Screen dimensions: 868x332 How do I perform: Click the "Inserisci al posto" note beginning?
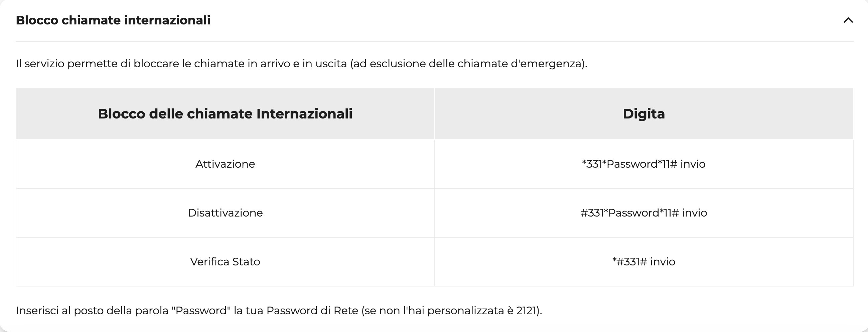(x=57, y=310)
